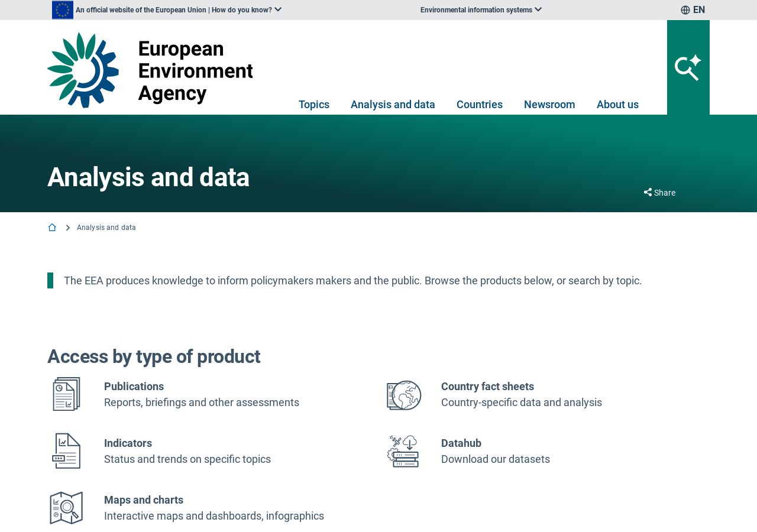Click the Datahub download icon
The image size is (757, 532).
point(403,451)
